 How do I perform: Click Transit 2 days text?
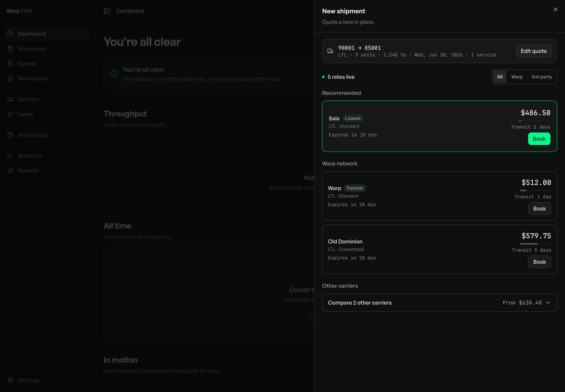tap(531, 127)
